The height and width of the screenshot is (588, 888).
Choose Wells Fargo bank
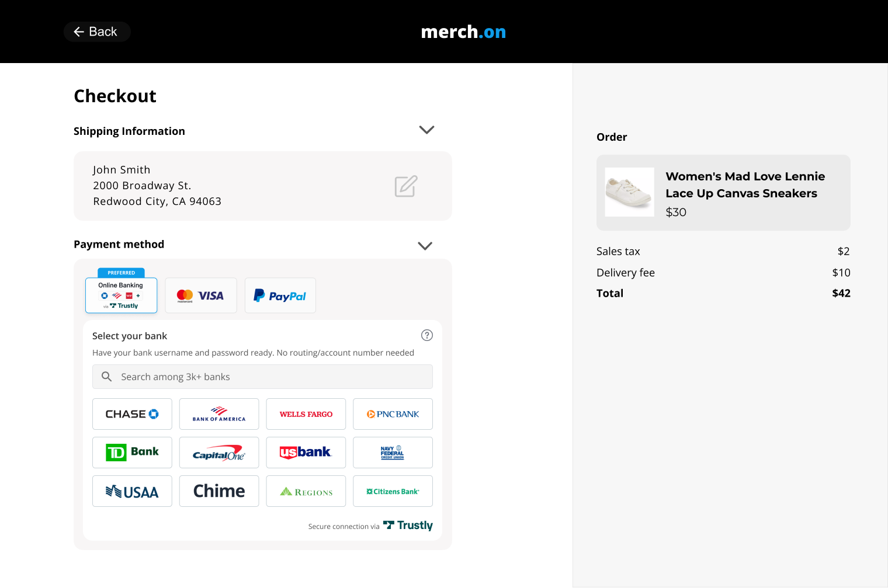[x=306, y=414]
